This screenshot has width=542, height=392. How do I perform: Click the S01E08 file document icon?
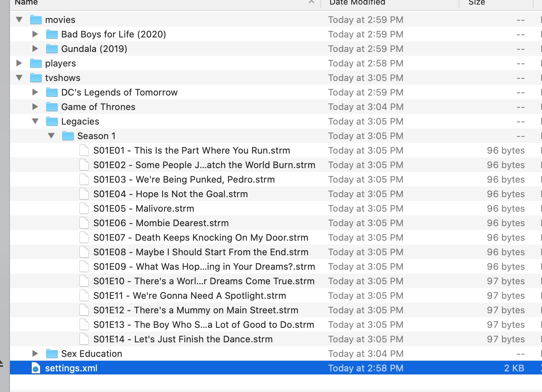pos(84,252)
